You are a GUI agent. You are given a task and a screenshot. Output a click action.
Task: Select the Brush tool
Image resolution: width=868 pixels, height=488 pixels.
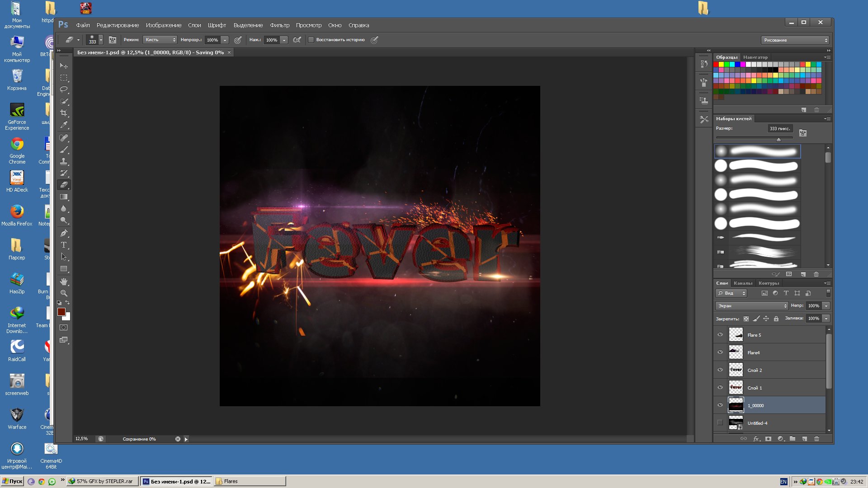[64, 150]
